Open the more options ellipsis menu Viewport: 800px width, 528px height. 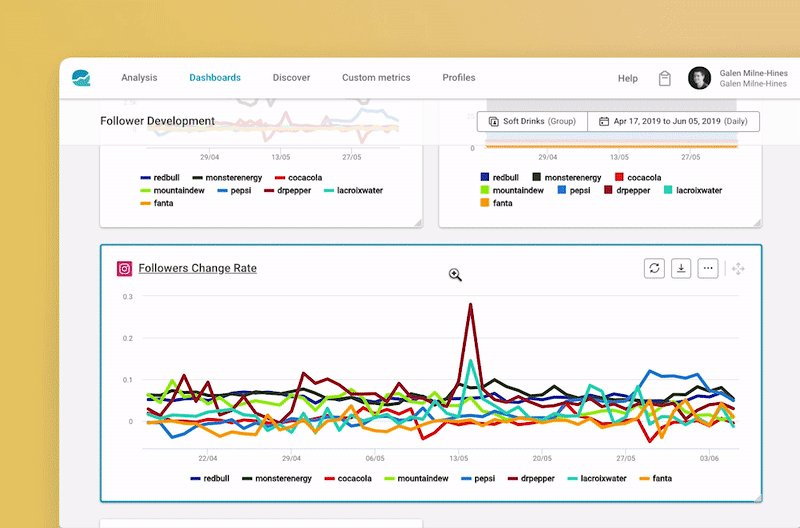pos(708,268)
